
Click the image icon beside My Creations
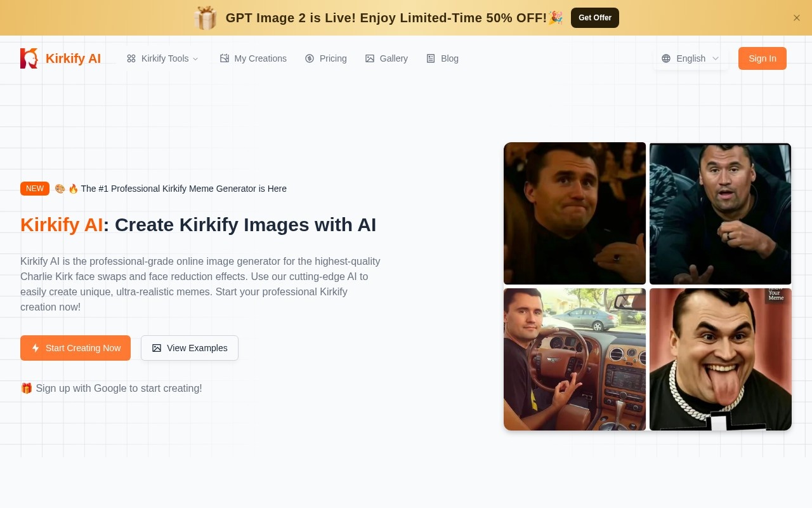tap(225, 58)
